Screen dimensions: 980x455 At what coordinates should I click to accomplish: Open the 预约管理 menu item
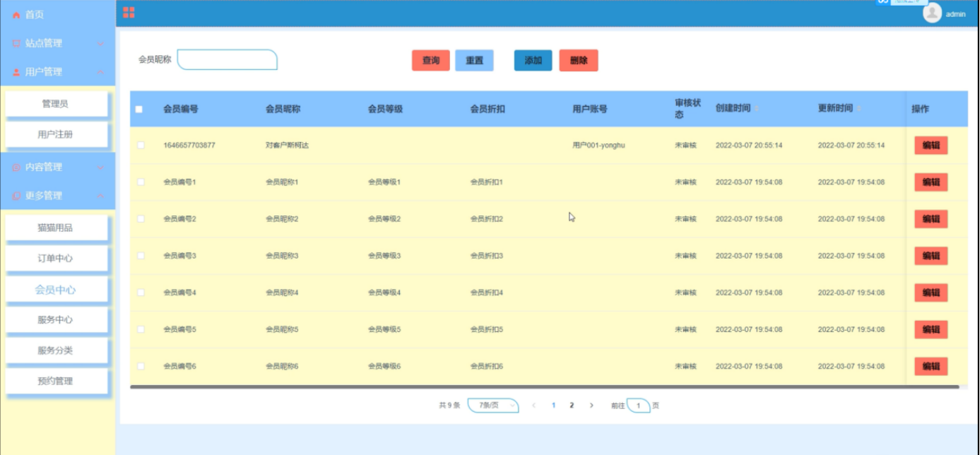click(57, 382)
